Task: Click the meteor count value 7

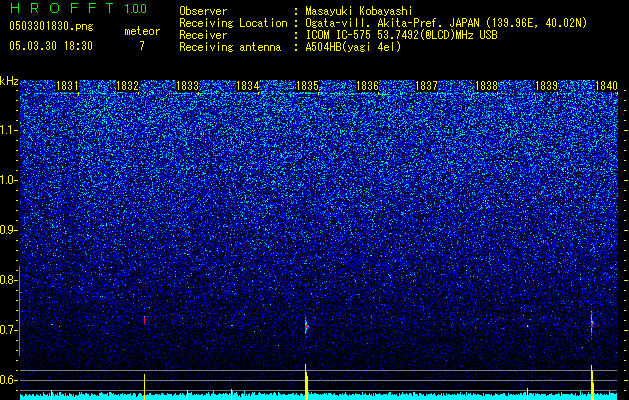Action: (x=142, y=46)
